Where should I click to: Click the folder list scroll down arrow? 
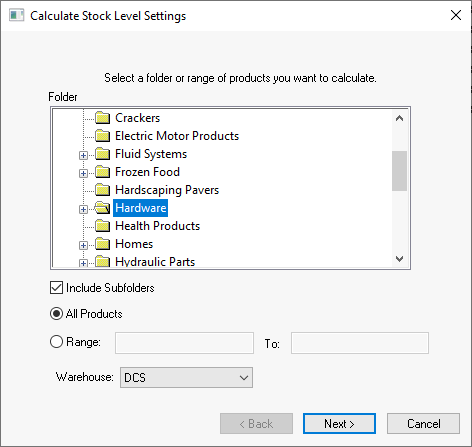point(399,259)
